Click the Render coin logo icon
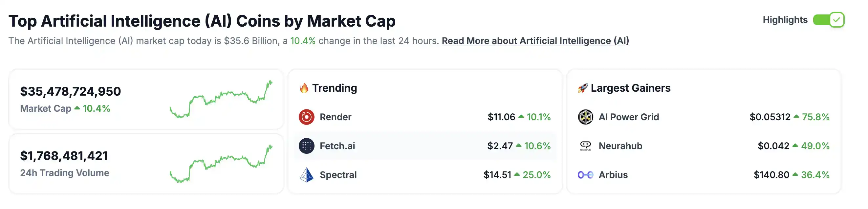 point(306,117)
